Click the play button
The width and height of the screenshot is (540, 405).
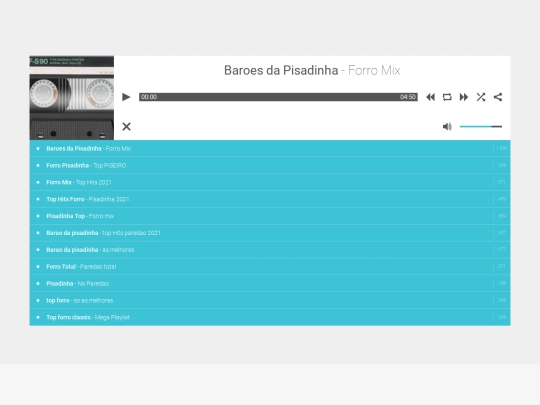tap(126, 97)
